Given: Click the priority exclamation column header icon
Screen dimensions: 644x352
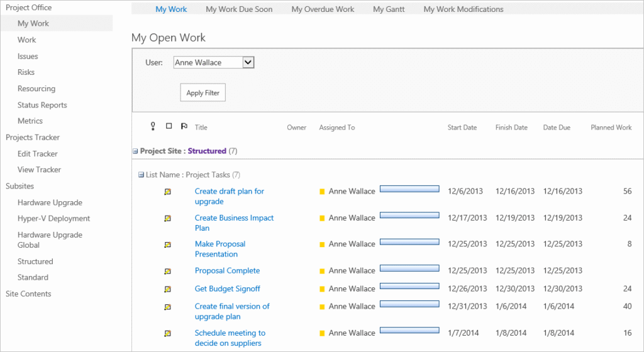Looking at the screenshot, I should point(153,127).
